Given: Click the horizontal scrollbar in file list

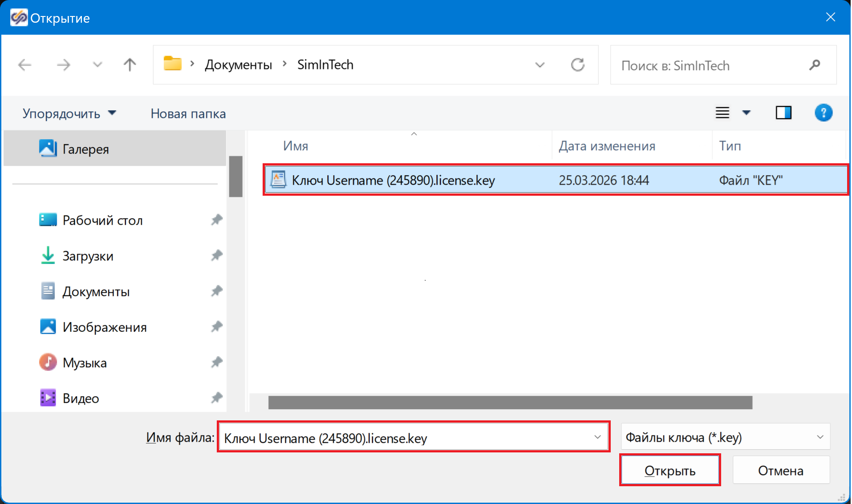Looking at the screenshot, I should 510,403.
